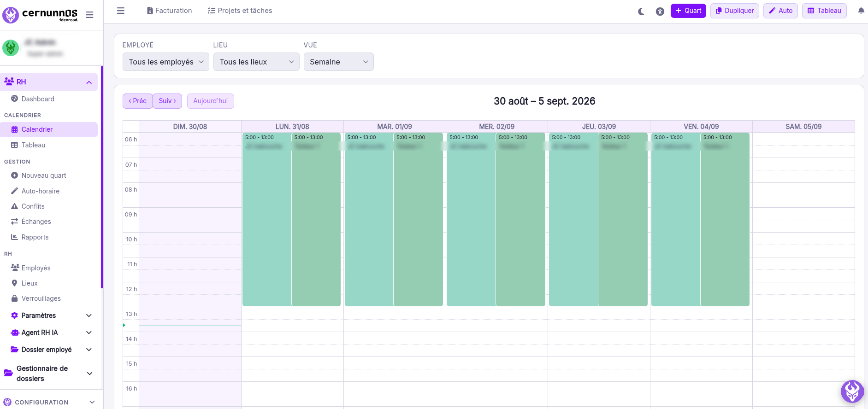The width and height of the screenshot is (868, 409).
Task: Toggle main menu hamburger in top bar
Action: click(x=121, y=11)
